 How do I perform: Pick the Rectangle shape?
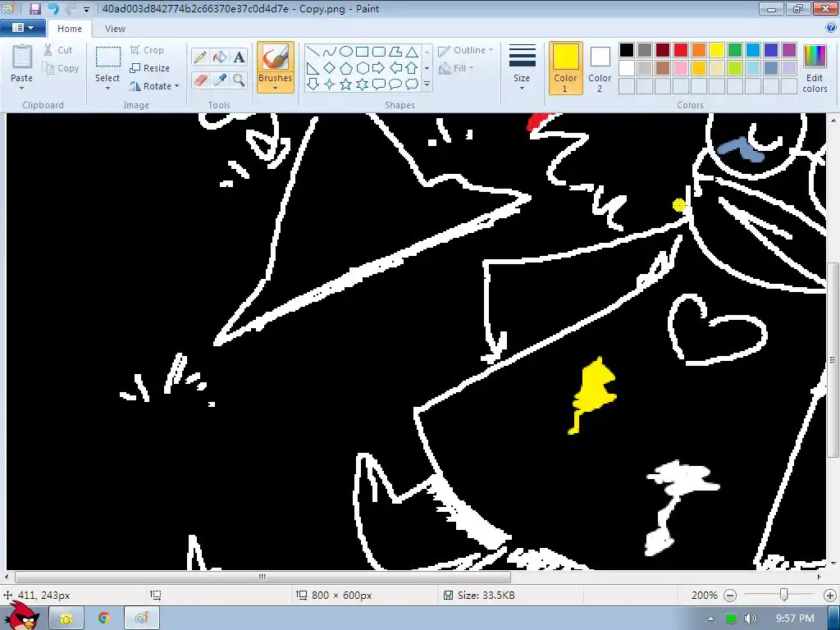point(362,52)
